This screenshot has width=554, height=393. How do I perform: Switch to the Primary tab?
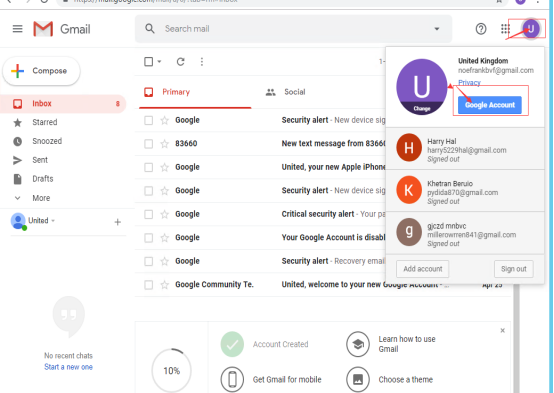(x=195, y=92)
